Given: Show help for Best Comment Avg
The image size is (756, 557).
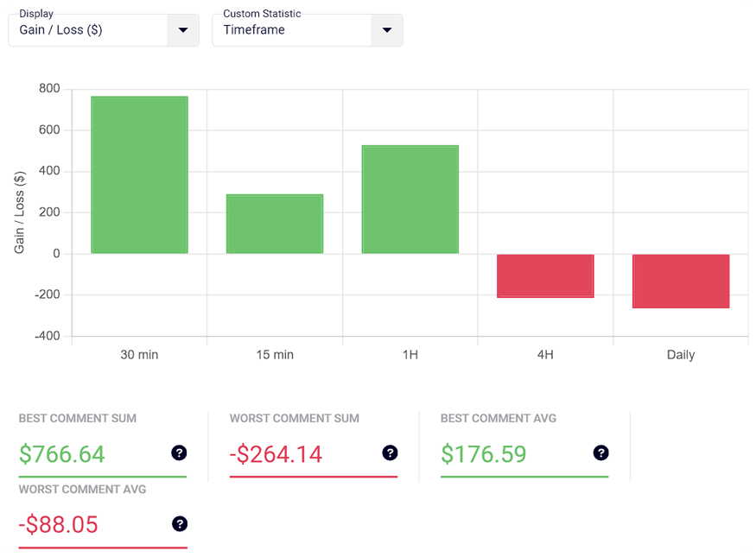Looking at the screenshot, I should pyautogui.click(x=600, y=453).
